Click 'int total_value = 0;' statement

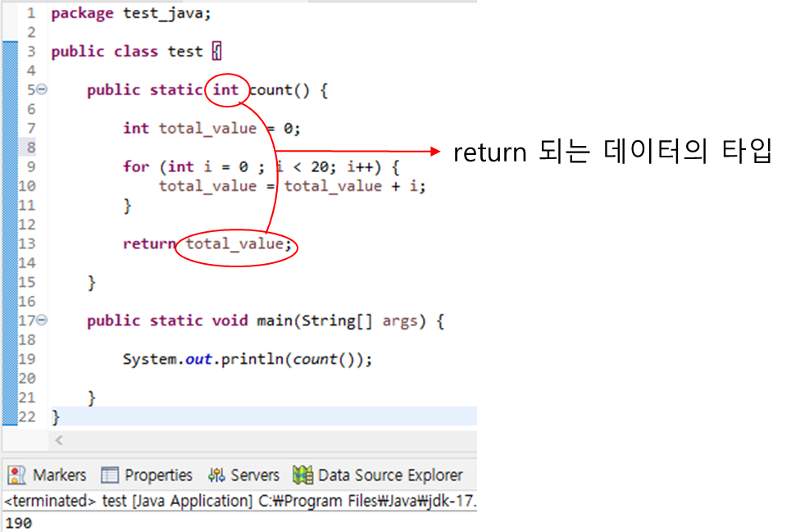coord(211,129)
